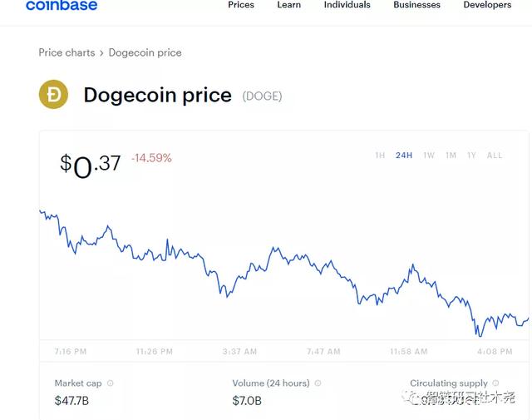Screen dimensions: 532x420
Task: Click Circulating supply info icon
Action: (497, 383)
